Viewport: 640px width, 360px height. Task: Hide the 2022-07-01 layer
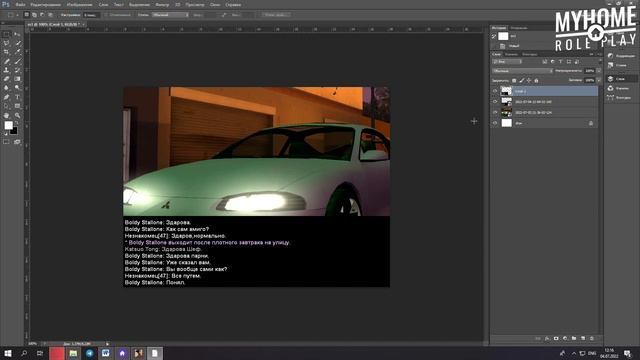pyautogui.click(x=495, y=112)
